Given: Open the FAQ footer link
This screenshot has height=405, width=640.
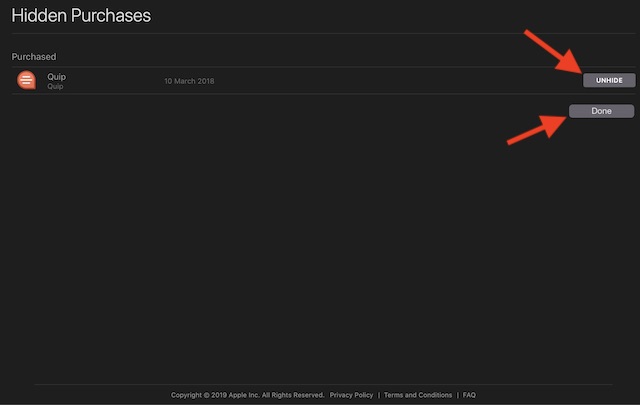Looking at the screenshot, I should click(x=469, y=395).
